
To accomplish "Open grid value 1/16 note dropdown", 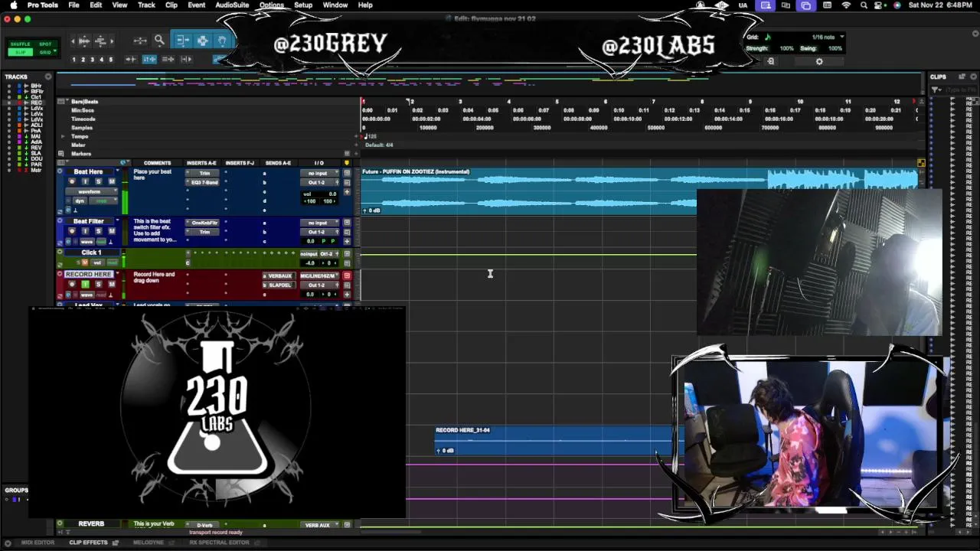I will click(x=827, y=37).
